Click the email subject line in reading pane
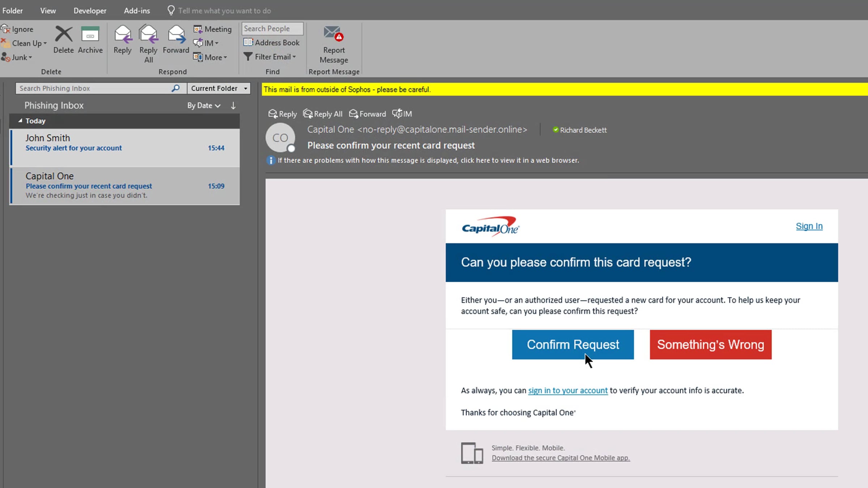868x488 pixels. tap(391, 145)
